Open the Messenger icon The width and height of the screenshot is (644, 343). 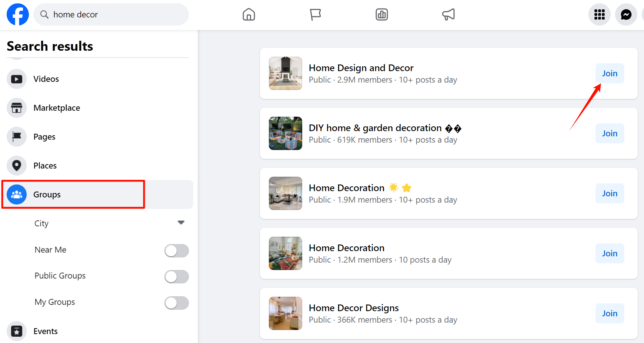(x=626, y=14)
